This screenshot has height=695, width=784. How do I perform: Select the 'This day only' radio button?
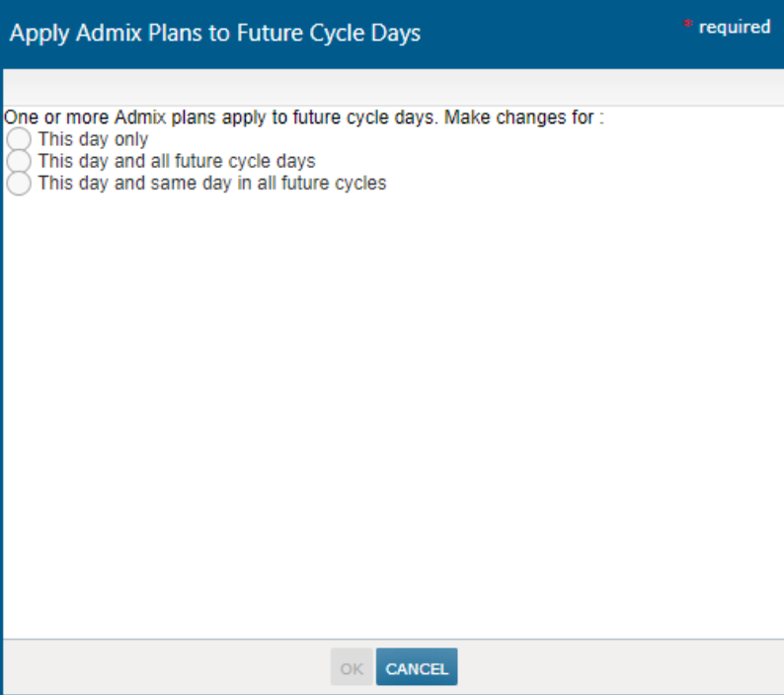19,139
